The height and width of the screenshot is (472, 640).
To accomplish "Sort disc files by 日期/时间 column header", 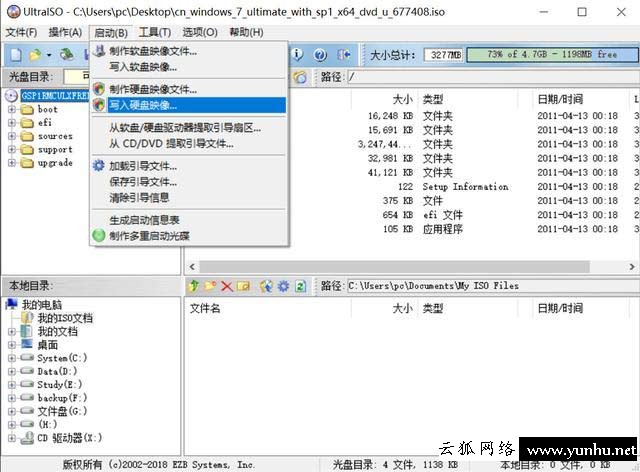I will click(x=560, y=99).
